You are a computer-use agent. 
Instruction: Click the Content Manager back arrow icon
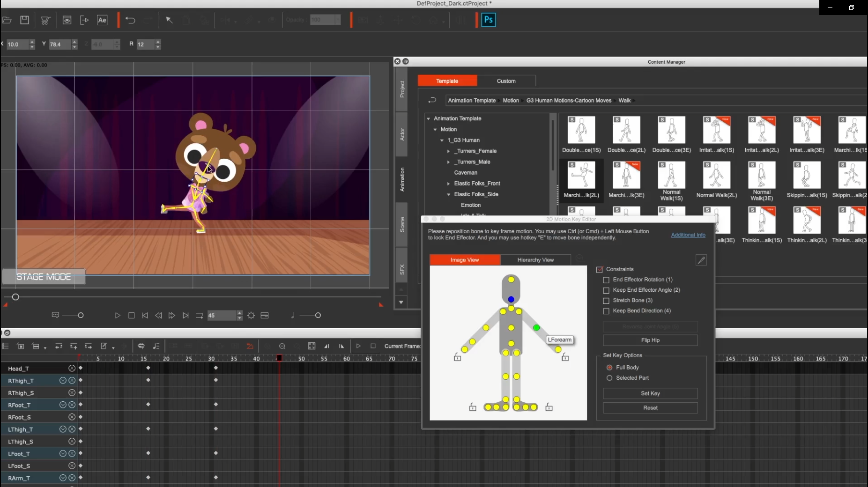tap(432, 100)
